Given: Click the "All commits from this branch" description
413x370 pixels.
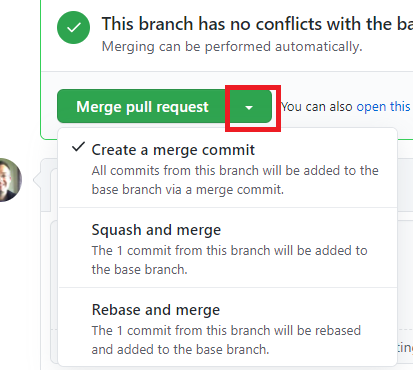Looking at the screenshot, I should pos(235,171).
